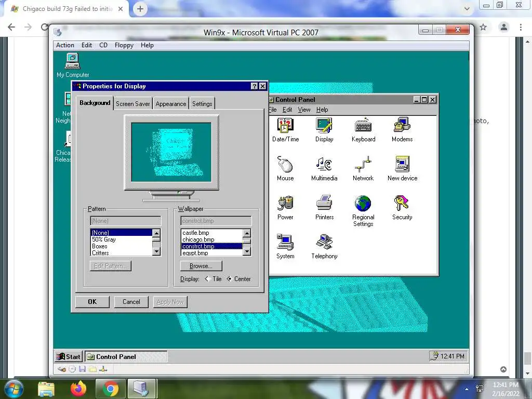
Task: Open the Date/Time control panel icon
Action: click(x=285, y=129)
